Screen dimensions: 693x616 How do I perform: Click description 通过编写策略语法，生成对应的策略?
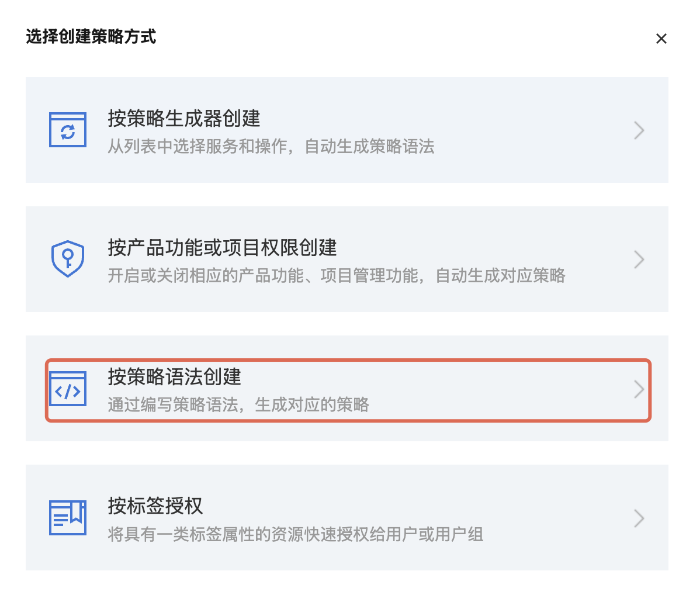(x=238, y=404)
